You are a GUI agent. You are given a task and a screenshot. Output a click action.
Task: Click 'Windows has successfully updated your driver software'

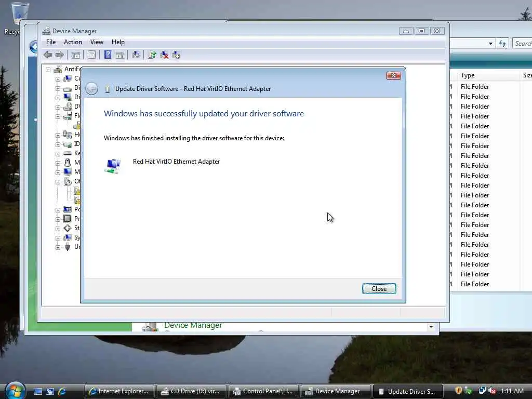204,114
